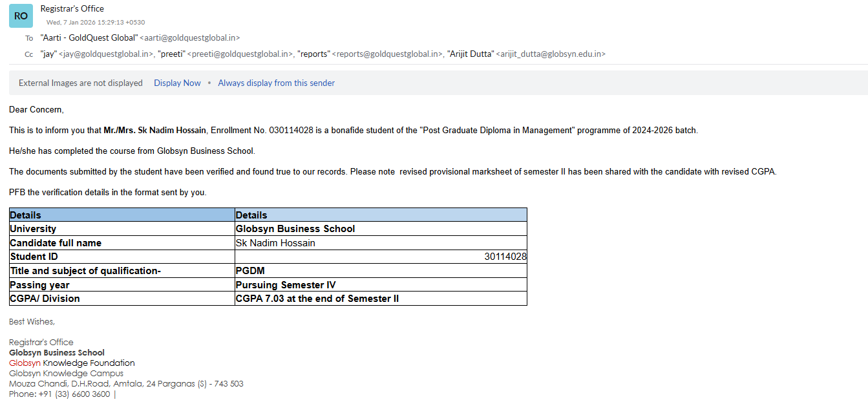Click the External Images are not displayed notice
Image resolution: width=868 pixels, height=404 pixels.
coord(81,83)
